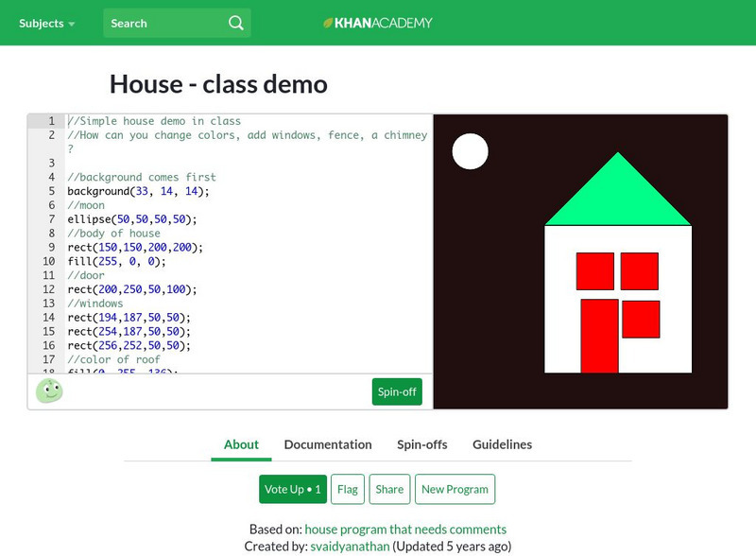This screenshot has width=756, height=556.
Task: Click the rect(254,187,50,50) code line
Action: (x=129, y=331)
